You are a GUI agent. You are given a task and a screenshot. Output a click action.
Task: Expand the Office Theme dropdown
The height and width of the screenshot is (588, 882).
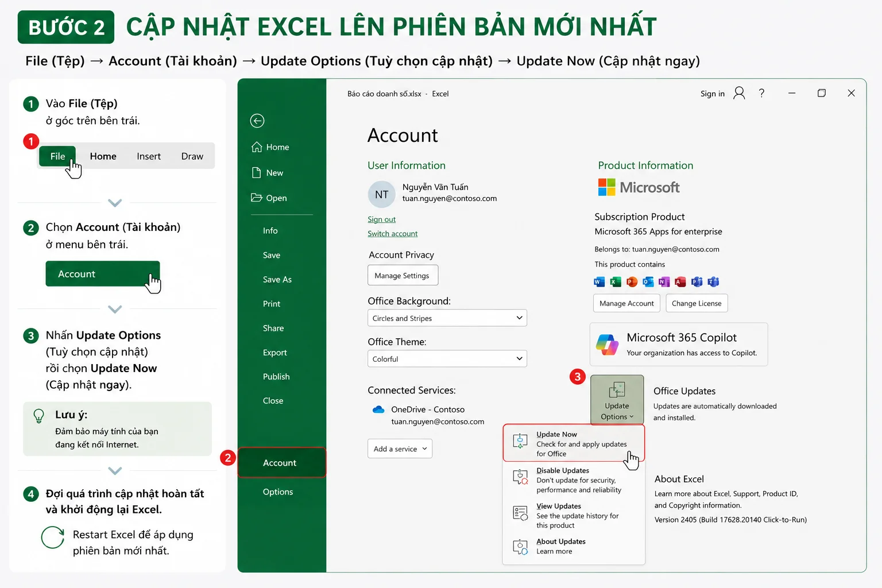pyautogui.click(x=447, y=359)
